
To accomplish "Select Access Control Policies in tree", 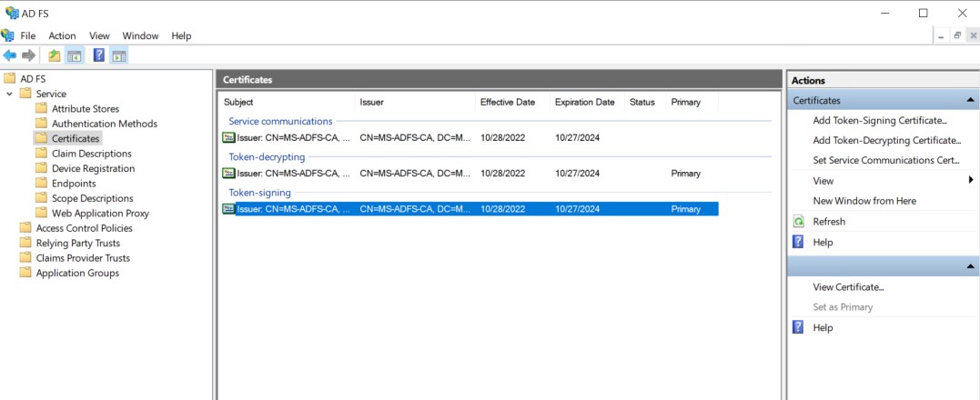I will pyautogui.click(x=85, y=228).
